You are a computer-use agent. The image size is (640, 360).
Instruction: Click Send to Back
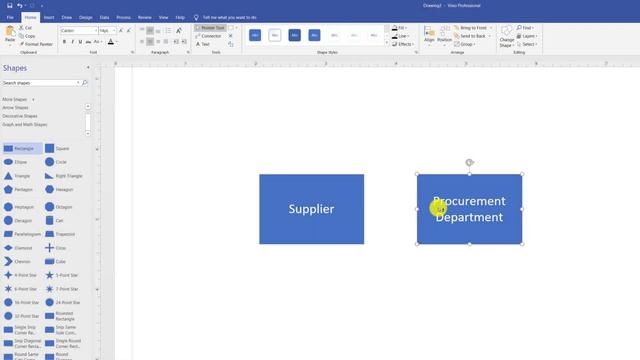pyautogui.click(x=472, y=36)
